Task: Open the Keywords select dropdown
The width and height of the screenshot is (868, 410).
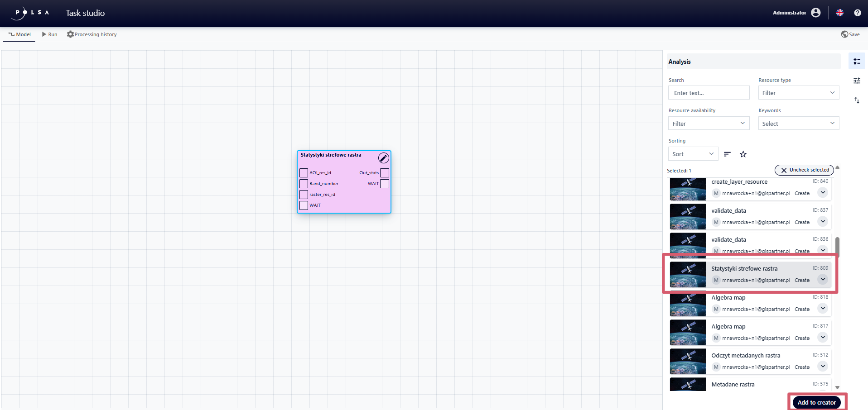Action: [x=798, y=124]
